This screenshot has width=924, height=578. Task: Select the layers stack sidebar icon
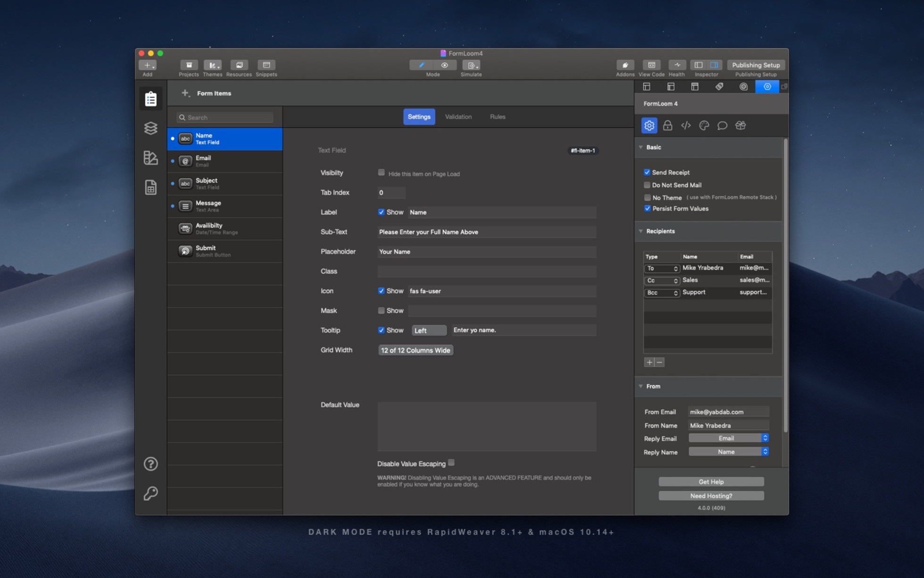click(151, 128)
